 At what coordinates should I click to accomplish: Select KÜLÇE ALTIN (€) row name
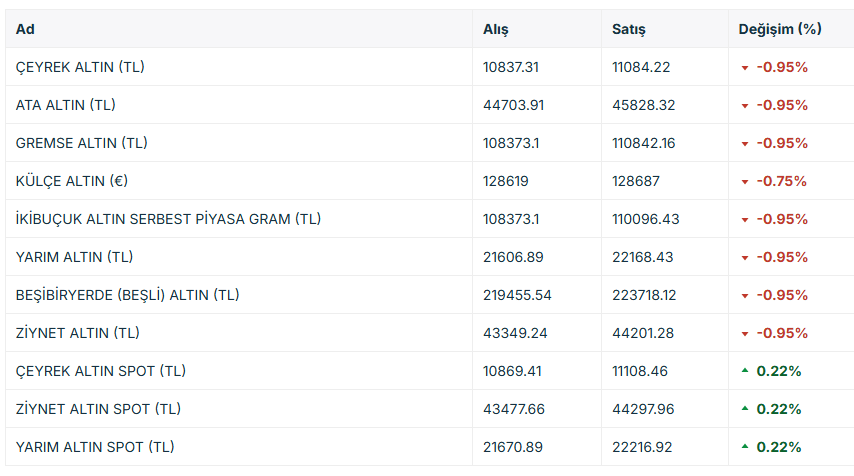[72, 181]
